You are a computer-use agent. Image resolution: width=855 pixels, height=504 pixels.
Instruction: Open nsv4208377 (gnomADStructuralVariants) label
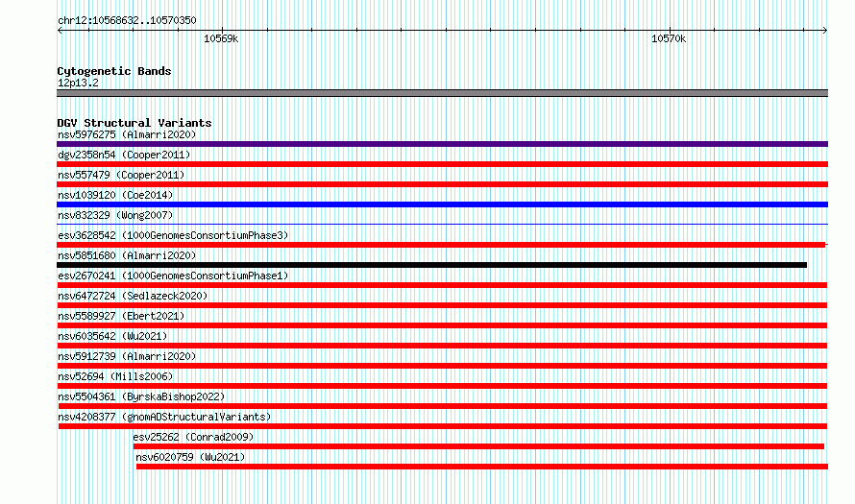point(164,417)
